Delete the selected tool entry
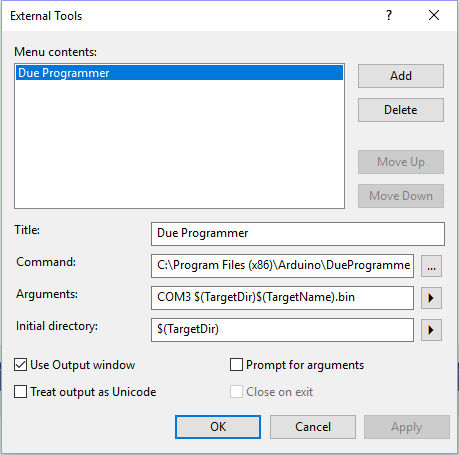The height and width of the screenshot is (455, 459). click(x=401, y=110)
